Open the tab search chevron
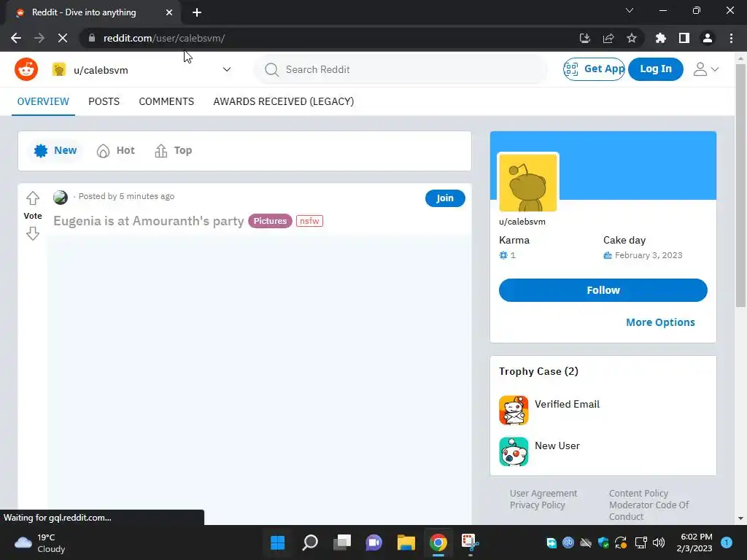Screen dimensions: 747x560 [x=630, y=10]
